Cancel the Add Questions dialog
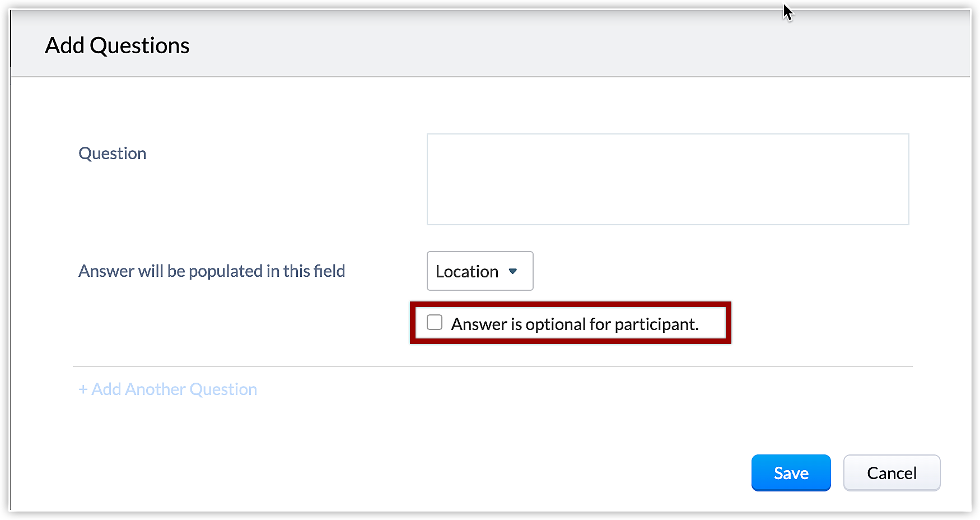This screenshot has width=980, height=520. tap(892, 473)
